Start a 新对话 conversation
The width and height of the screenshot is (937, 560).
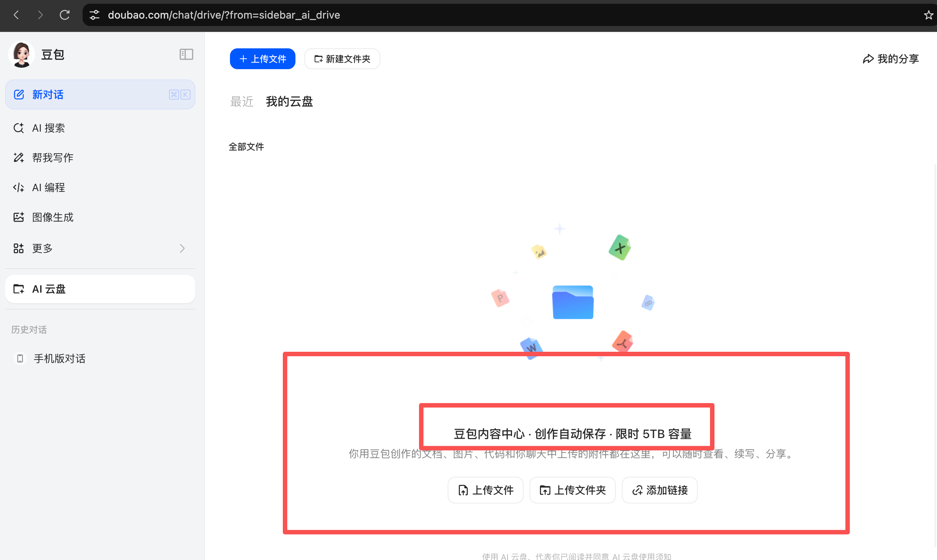(x=100, y=94)
